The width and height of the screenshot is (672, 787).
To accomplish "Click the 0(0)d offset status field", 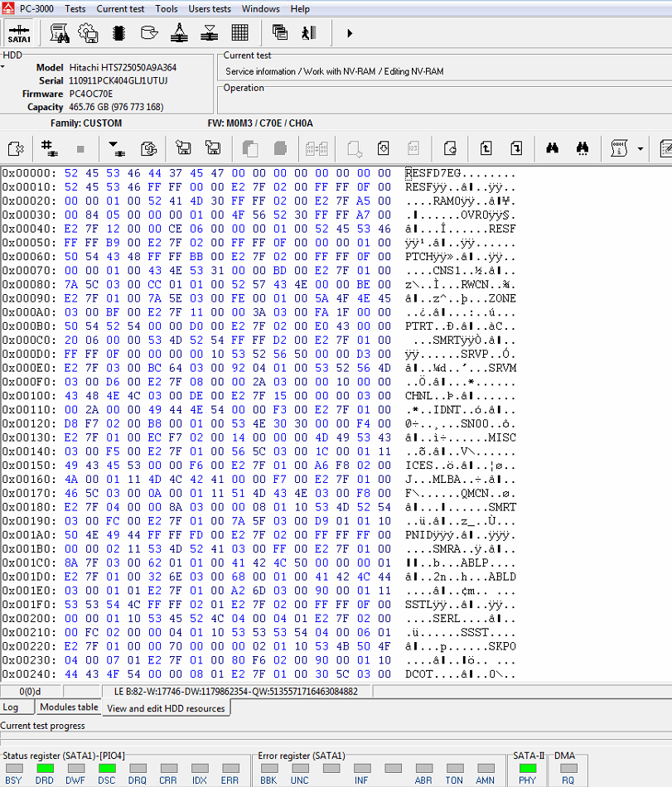I will click(x=30, y=691).
